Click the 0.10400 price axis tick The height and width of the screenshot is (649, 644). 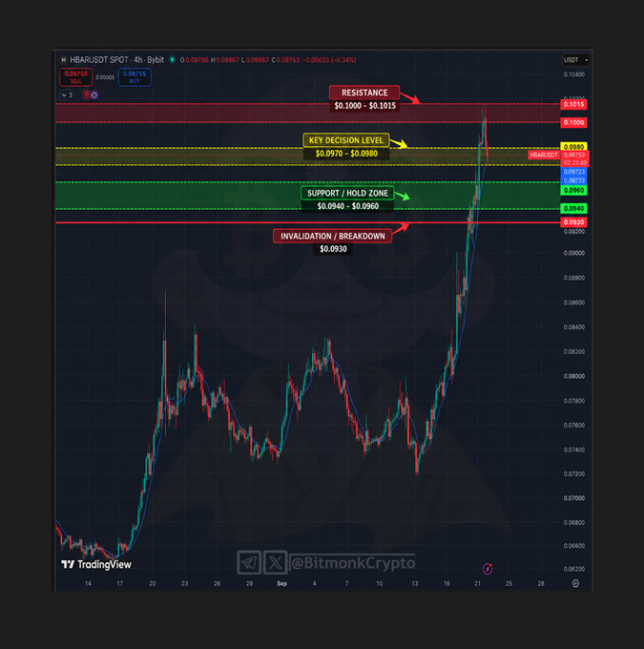(x=574, y=74)
